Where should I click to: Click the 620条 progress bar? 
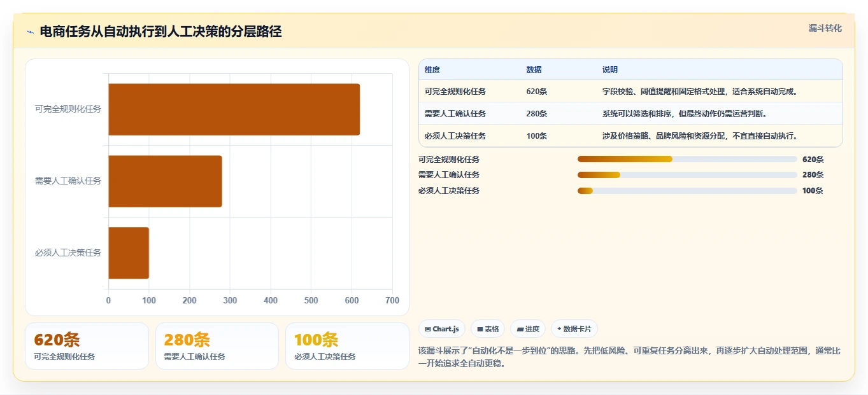(687, 159)
